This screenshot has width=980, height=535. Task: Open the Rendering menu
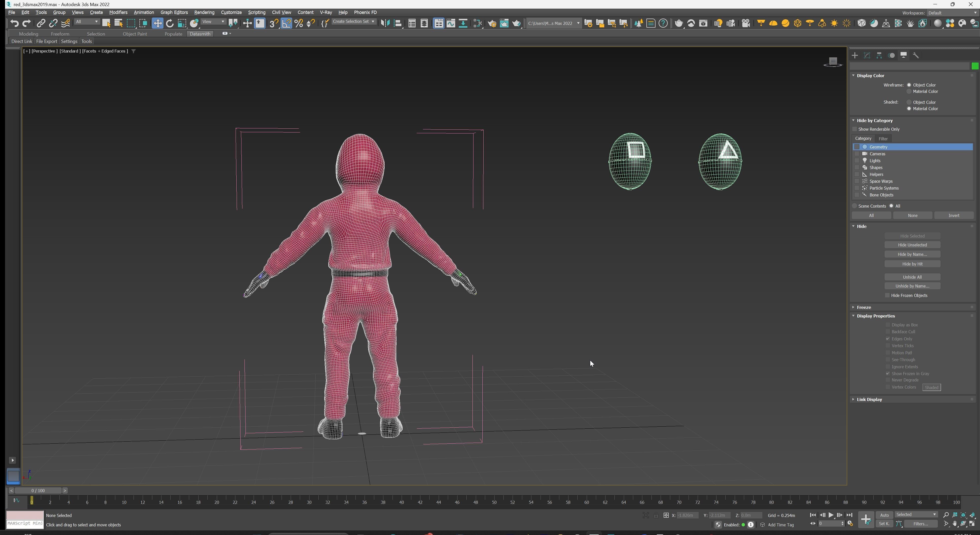coord(204,12)
